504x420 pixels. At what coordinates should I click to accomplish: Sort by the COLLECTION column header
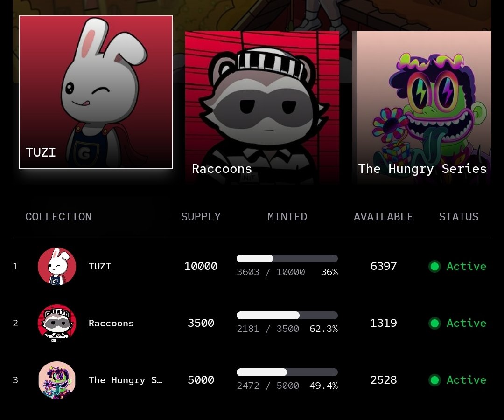click(58, 217)
